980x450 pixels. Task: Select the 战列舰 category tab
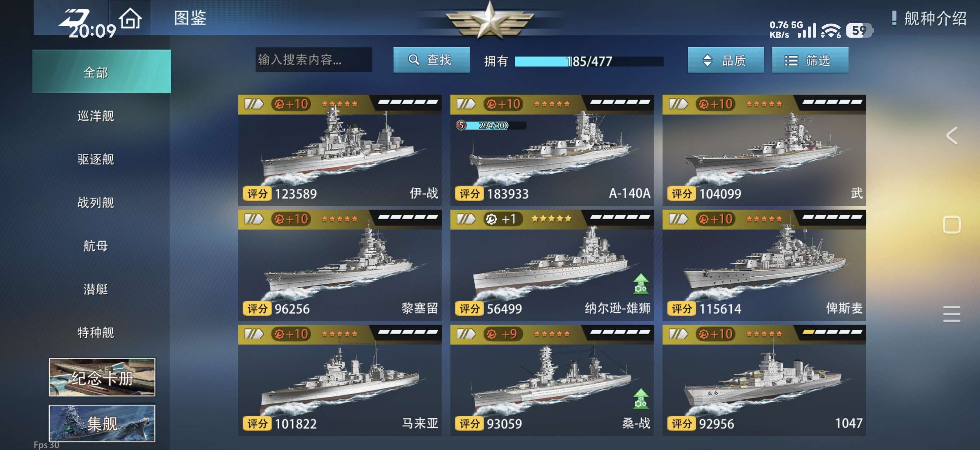[x=96, y=202]
